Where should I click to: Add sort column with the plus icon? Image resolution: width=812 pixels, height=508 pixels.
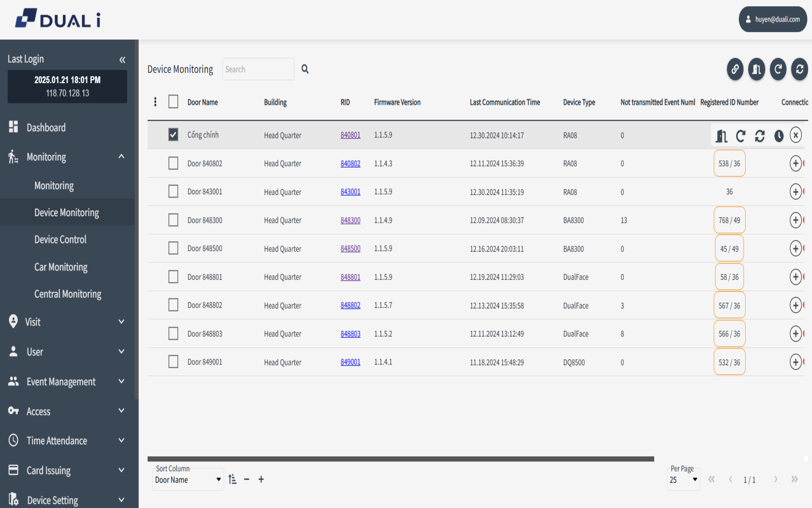pyautogui.click(x=261, y=479)
